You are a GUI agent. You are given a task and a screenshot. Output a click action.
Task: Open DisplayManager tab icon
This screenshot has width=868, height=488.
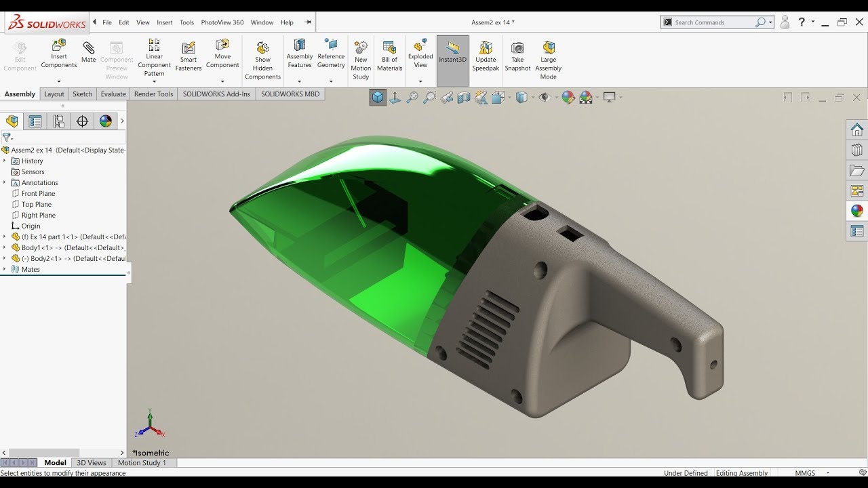click(x=106, y=121)
